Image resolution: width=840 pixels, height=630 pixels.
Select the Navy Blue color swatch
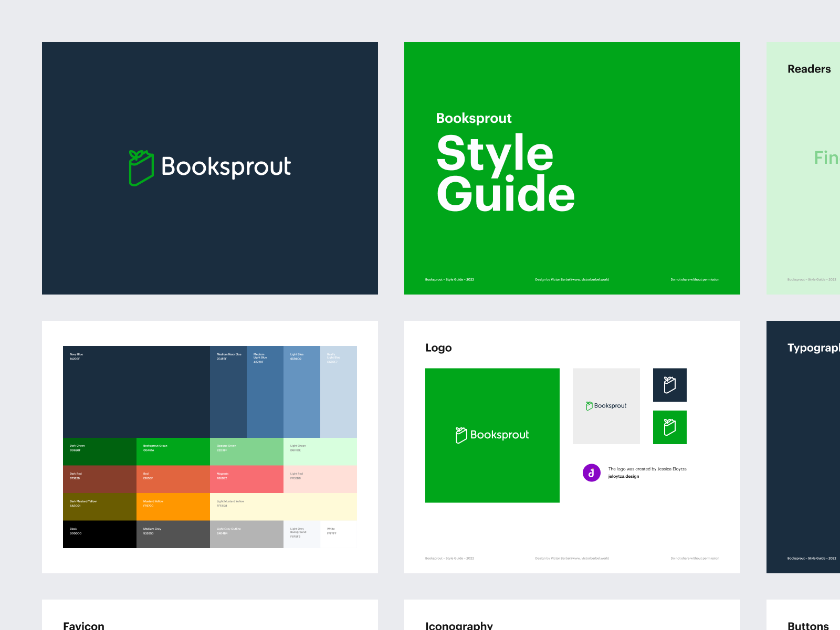click(x=136, y=392)
